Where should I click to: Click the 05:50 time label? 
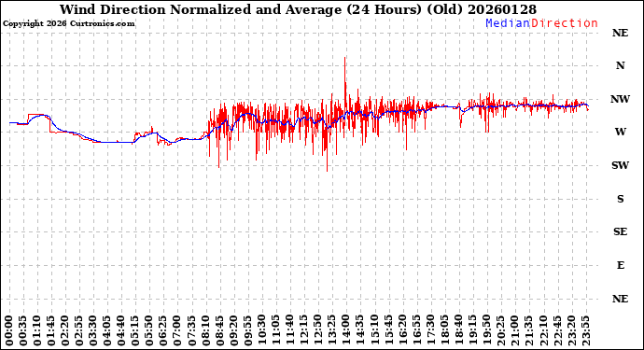point(150,330)
